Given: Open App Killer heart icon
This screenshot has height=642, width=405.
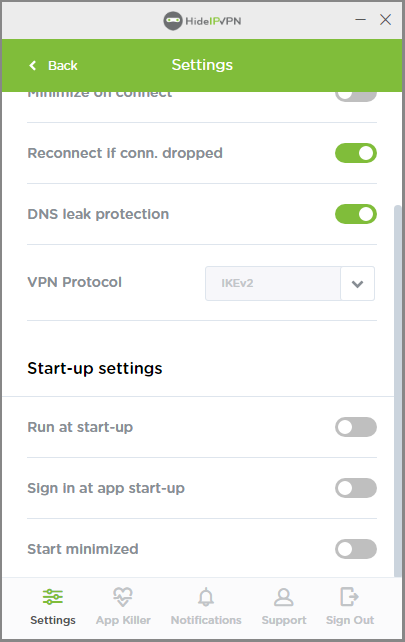Looking at the screenshot, I should pyautogui.click(x=123, y=597).
